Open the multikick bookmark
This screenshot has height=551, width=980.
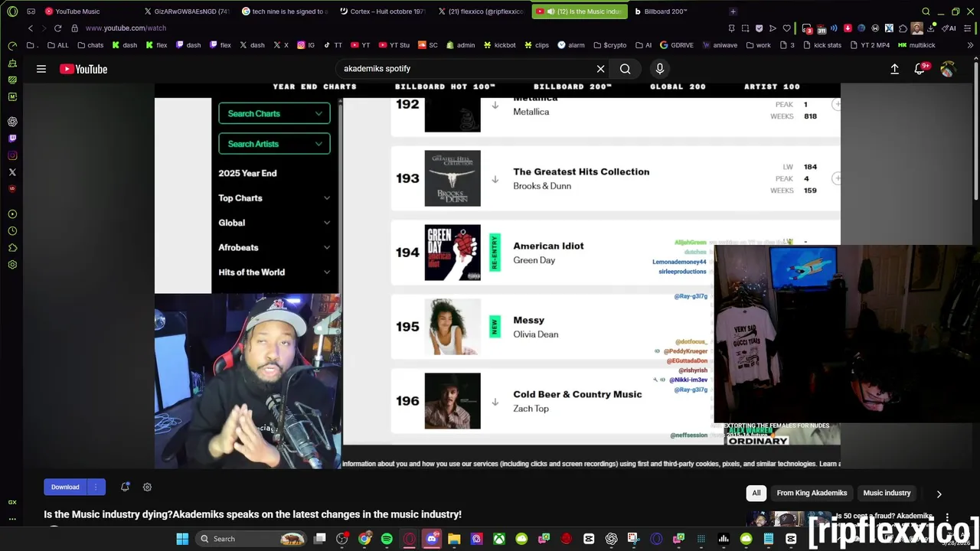917,45
